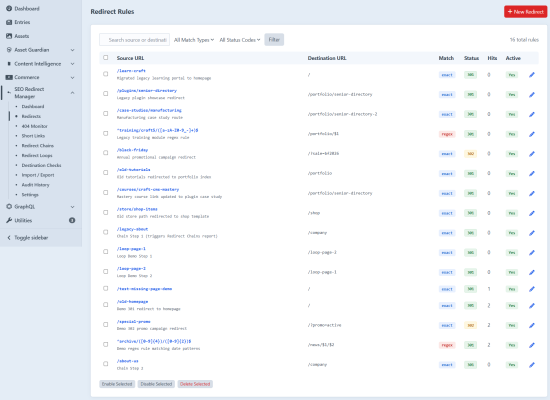Click the Source URL column header
The image size is (550, 400).
pos(130,58)
